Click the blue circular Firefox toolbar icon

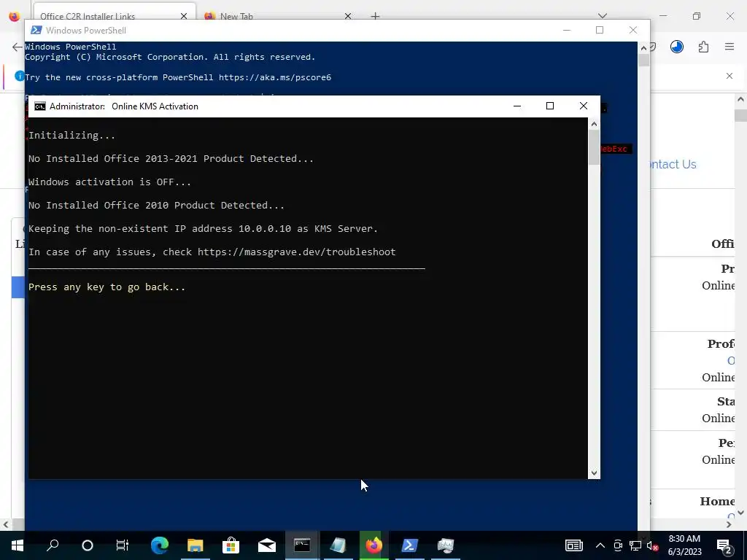pyautogui.click(x=677, y=47)
